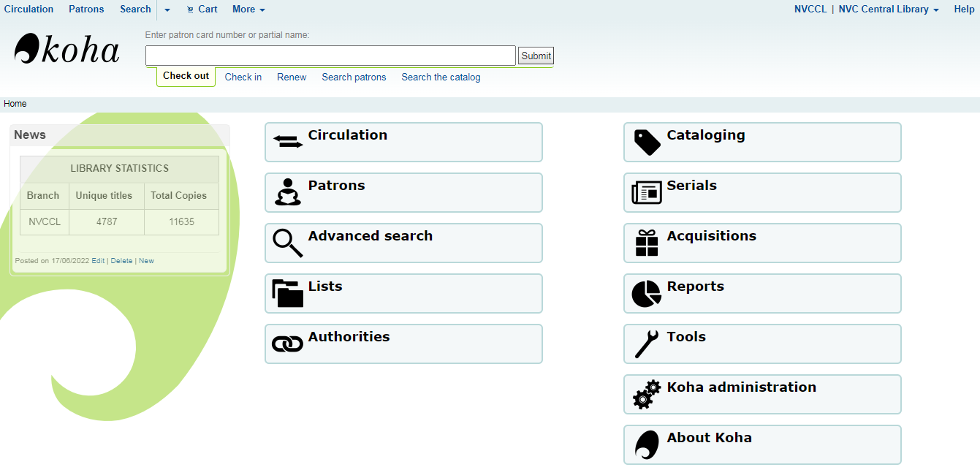Click the Tools wrench icon
Image resolution: width=980 pixels, height=470 pixels.
coord(647,344)
